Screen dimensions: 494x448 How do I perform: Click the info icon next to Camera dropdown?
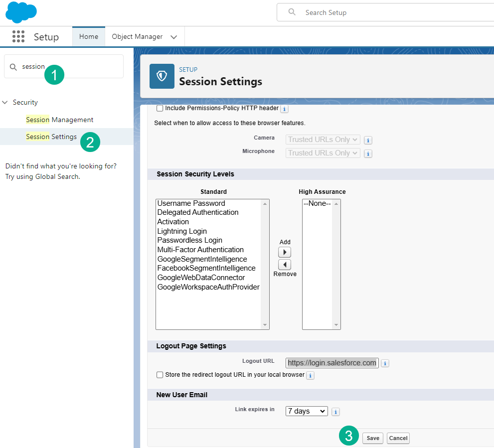[x=368, y=140]
